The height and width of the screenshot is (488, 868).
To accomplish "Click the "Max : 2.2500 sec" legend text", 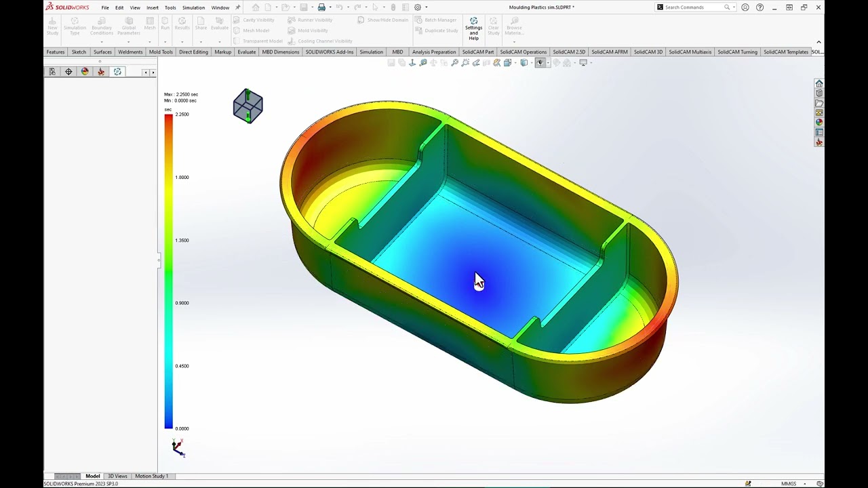I will point(181,94).
